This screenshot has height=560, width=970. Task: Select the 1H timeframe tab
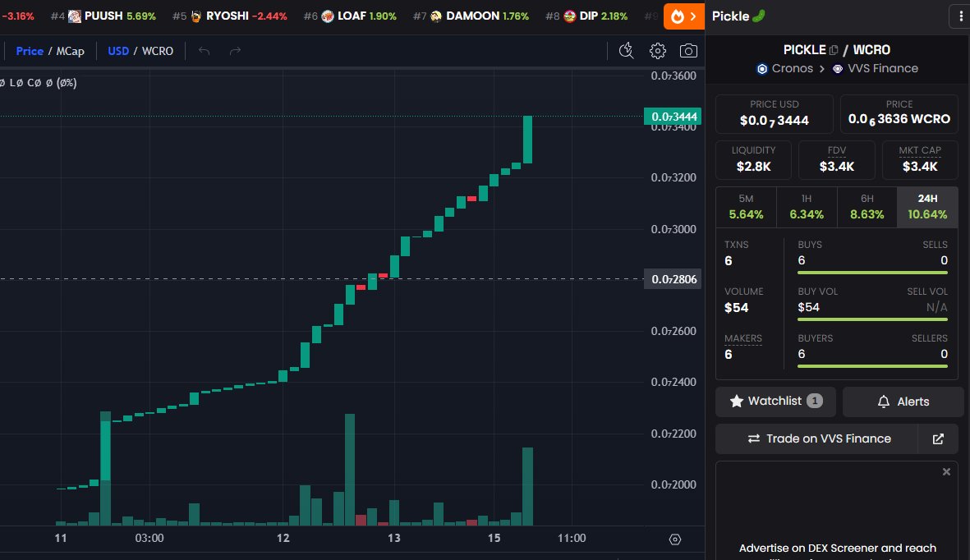[807, 207]
